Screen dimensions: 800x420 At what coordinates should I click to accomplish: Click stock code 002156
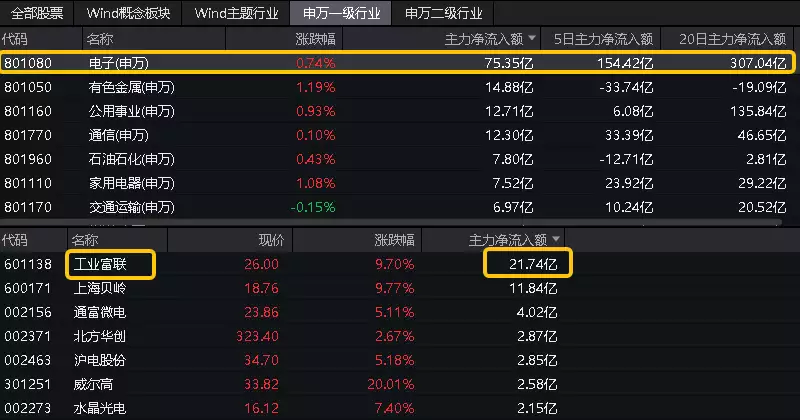click(x=28, y=312)
